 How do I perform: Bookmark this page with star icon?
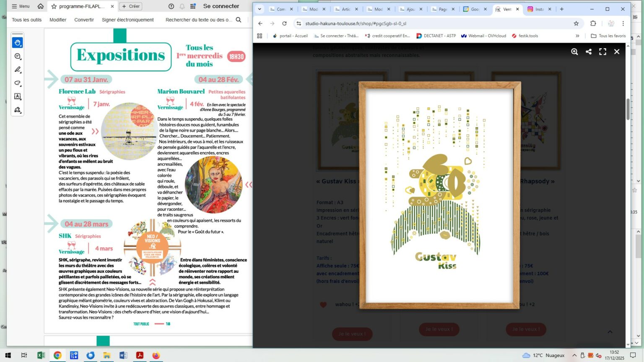click(576, 23)
